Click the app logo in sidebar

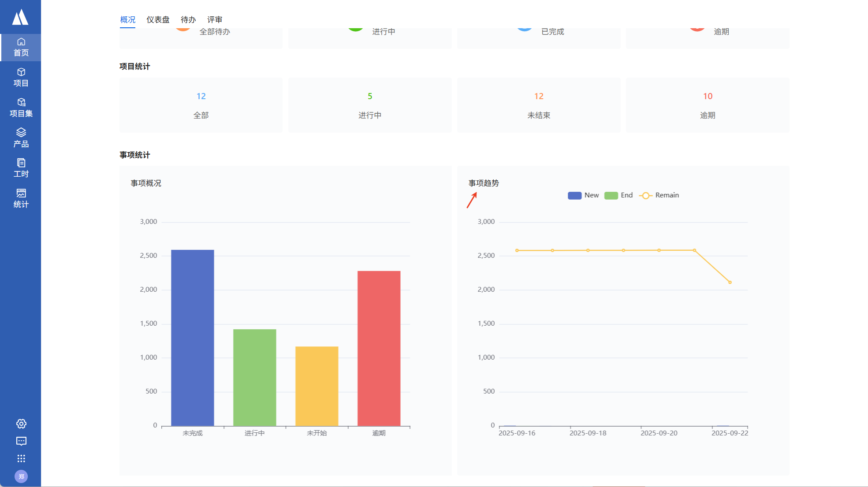[x=20, y=17]
